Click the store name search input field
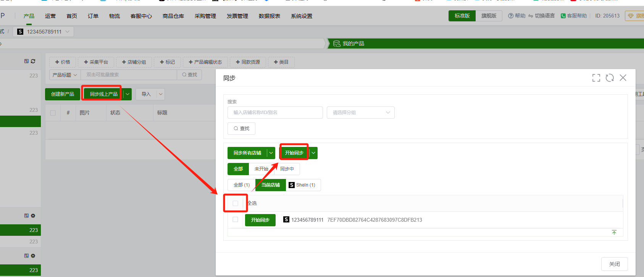This screenshot has height=277, width=644. pyautogui.click(x=275, y=113)
